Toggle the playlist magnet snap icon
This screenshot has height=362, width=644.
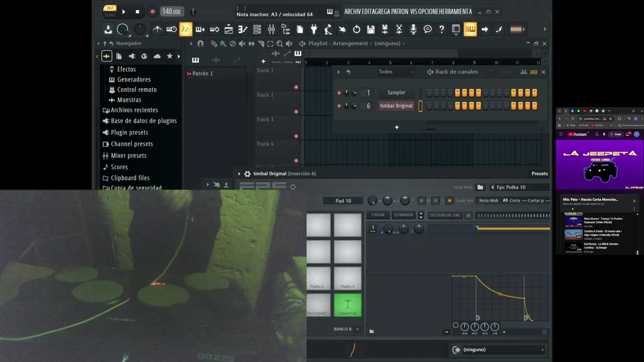point(201,44)
